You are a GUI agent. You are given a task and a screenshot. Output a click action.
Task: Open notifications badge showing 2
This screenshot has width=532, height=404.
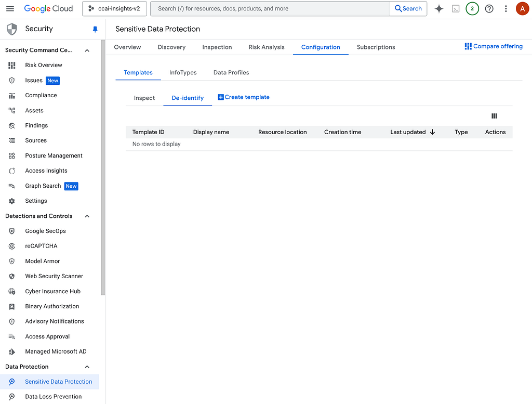[472, 9]
